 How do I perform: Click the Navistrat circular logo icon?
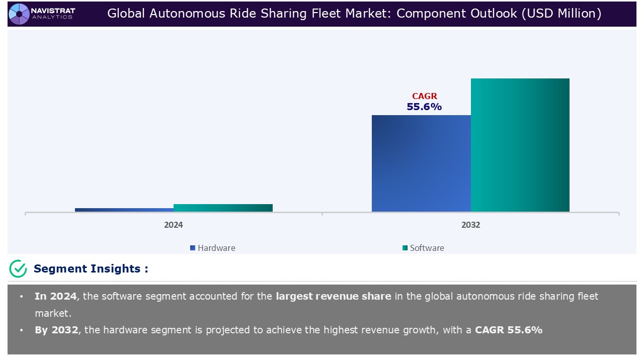click(x=19, y=14)
